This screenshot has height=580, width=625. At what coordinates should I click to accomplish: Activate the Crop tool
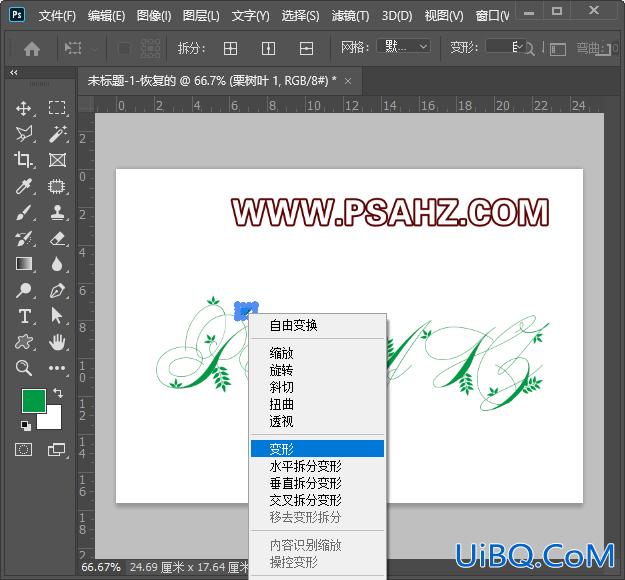pos(24,160)
